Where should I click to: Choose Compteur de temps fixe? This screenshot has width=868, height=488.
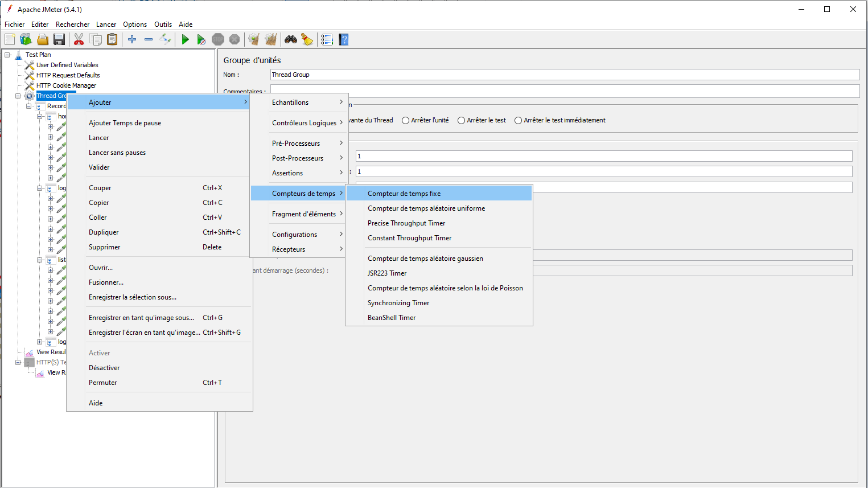click(x=439, y=194)
